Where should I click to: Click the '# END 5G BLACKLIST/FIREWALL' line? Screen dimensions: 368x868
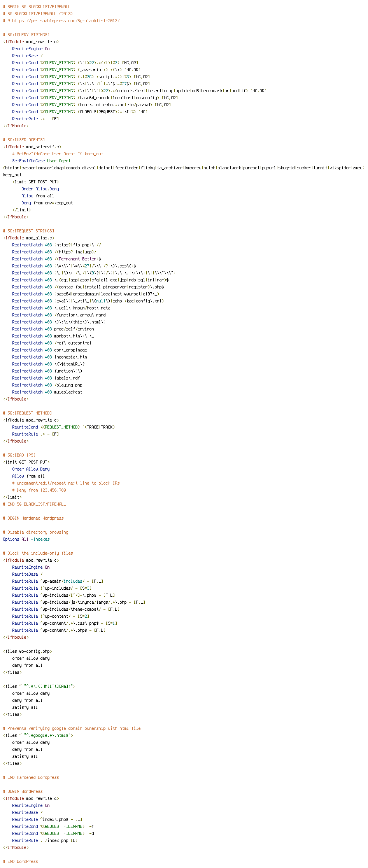tap(34, 504)
